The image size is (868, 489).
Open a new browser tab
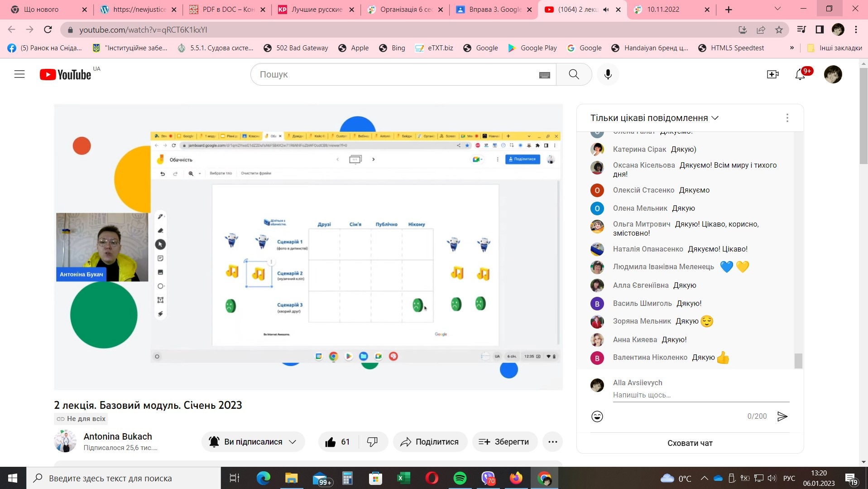click(x=729, y=10)
